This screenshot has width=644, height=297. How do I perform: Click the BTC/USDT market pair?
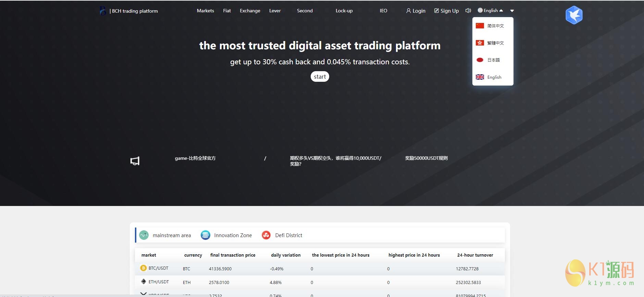pyautogui.click(x=158, y=268)
